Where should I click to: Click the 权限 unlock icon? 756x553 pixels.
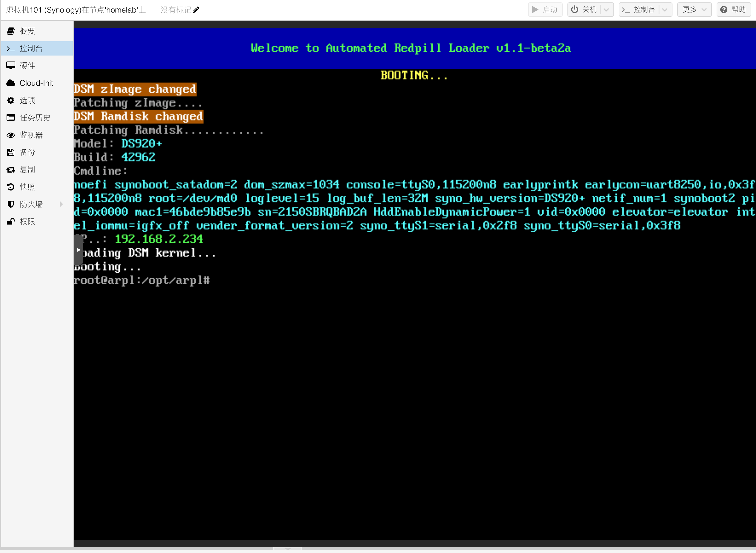(11, 222)
